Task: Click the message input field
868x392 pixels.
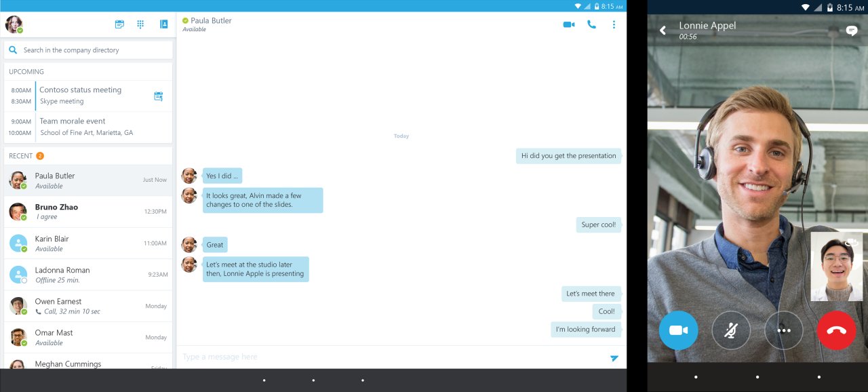Action: (339, 356)
